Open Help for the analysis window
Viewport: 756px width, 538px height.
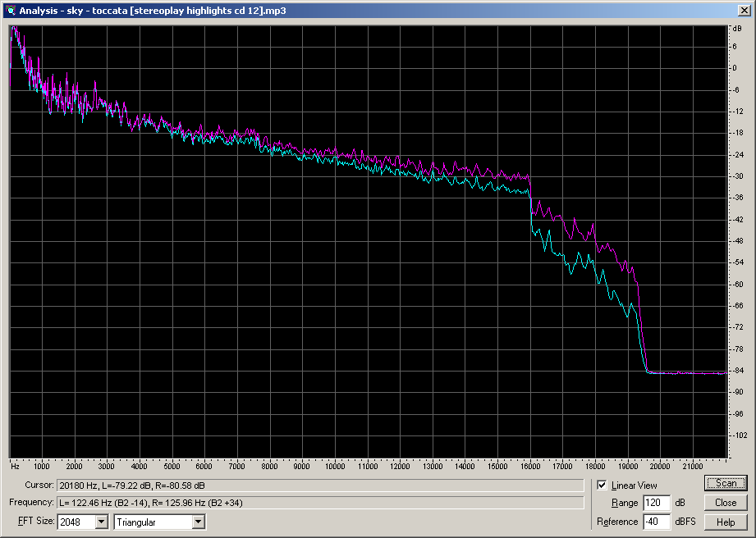[725, 522]
